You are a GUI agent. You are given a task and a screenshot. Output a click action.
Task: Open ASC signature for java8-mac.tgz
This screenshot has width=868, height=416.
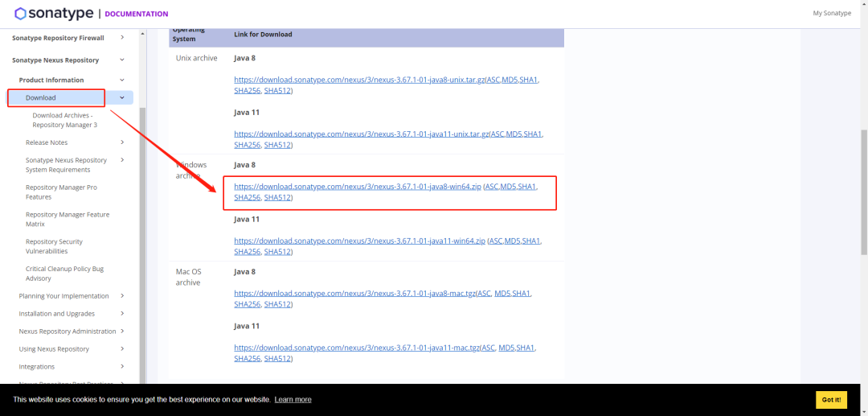pos(484,293)
